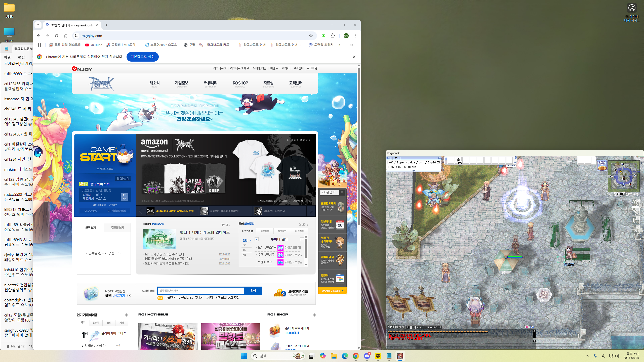Click the website page vertical scrollbar
This screenshot has width=644, height=362.
[x=359, y=146]
